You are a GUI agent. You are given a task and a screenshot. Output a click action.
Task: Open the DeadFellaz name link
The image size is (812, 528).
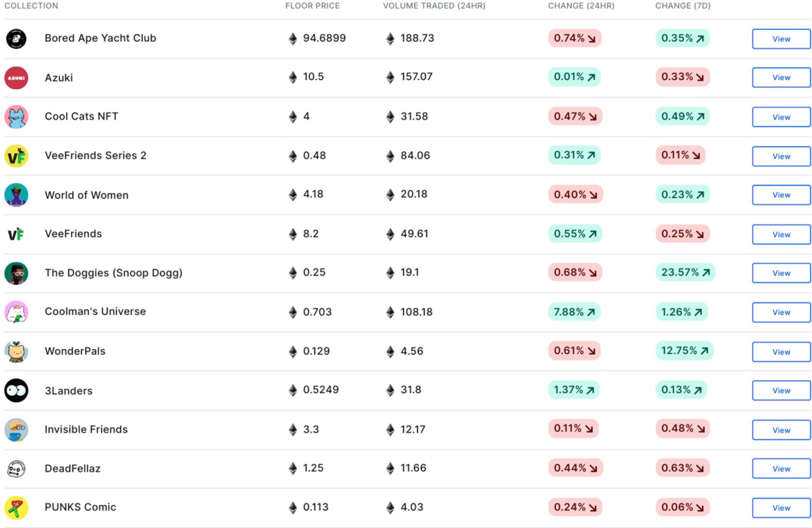(x=72, y=468)
